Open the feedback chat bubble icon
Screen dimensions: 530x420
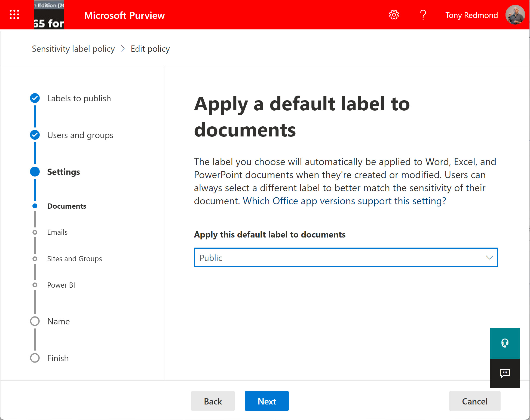point(505,373)
